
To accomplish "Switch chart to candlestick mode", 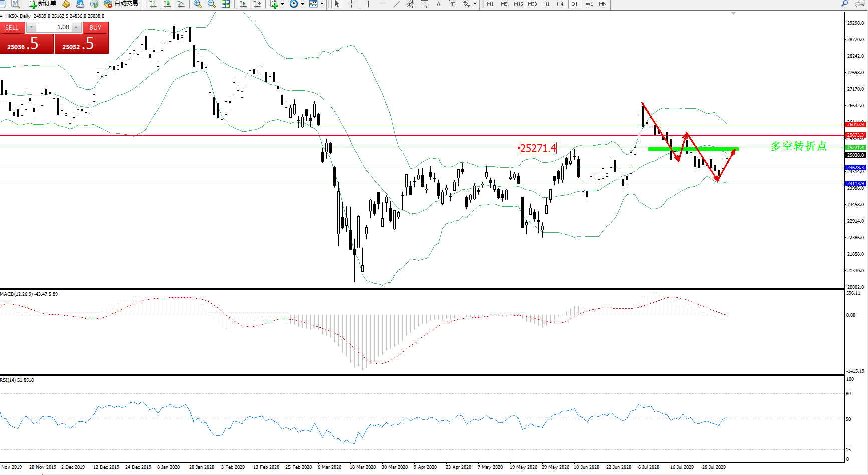I will (167, 4).
